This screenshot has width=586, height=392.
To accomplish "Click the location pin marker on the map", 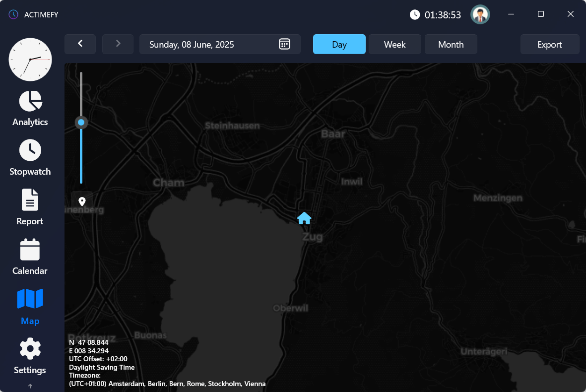I will [x=81, y=200].
